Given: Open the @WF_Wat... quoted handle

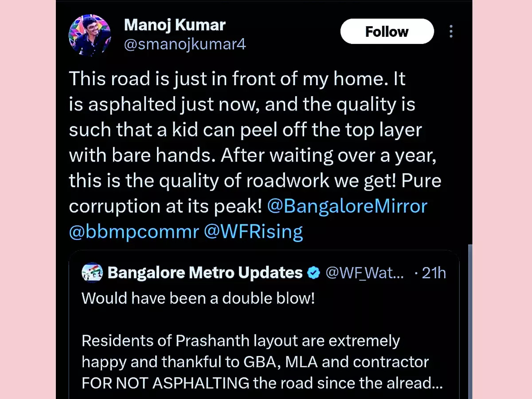Looking at the screenshot, I should [x=365, y=273].
